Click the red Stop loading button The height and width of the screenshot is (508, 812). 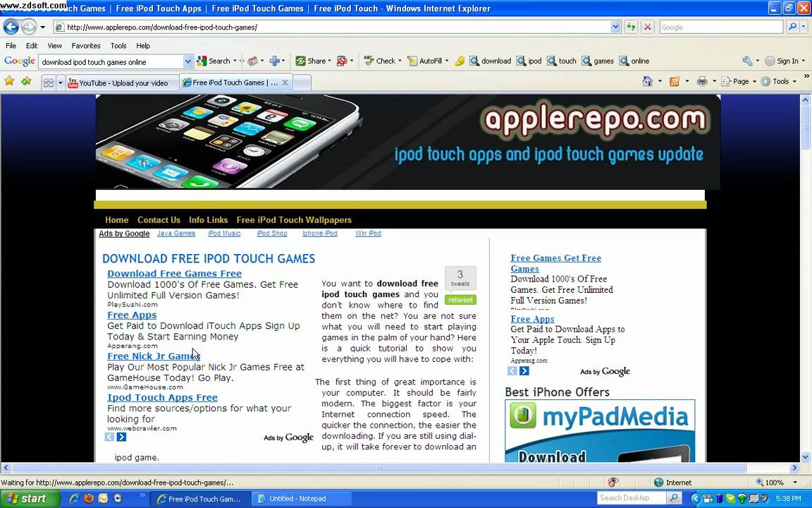click(647, 27)
